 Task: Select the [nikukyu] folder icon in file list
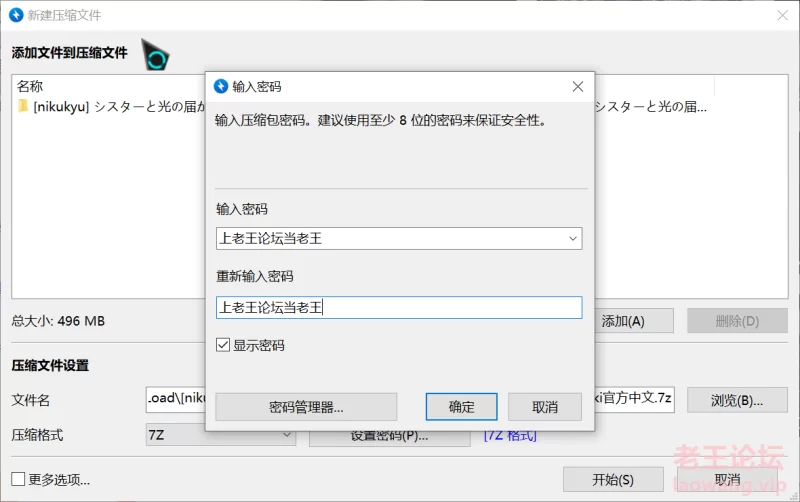tap(23, 106)
